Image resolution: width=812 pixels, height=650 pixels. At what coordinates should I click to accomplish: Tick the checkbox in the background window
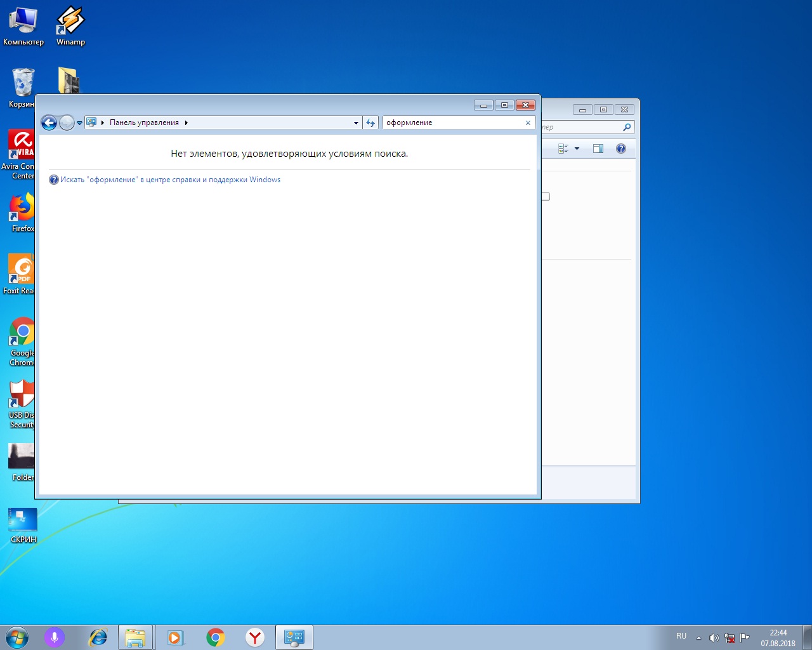[x=546, y=197]
